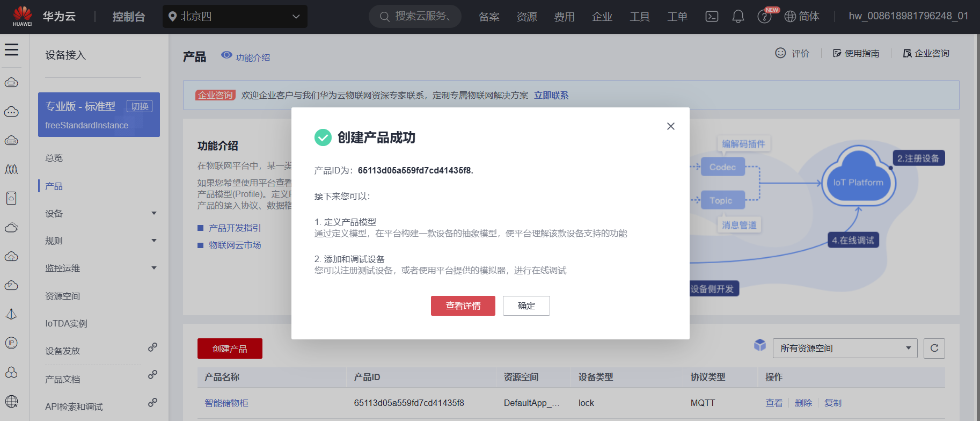Screen dimensions: 980x421
Task: Open the 北京四 region dropdown
Action: tap(235, 17)
